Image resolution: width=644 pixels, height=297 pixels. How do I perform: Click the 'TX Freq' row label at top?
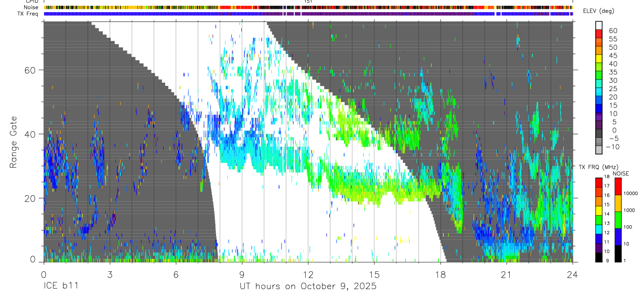tap(28, 14)
